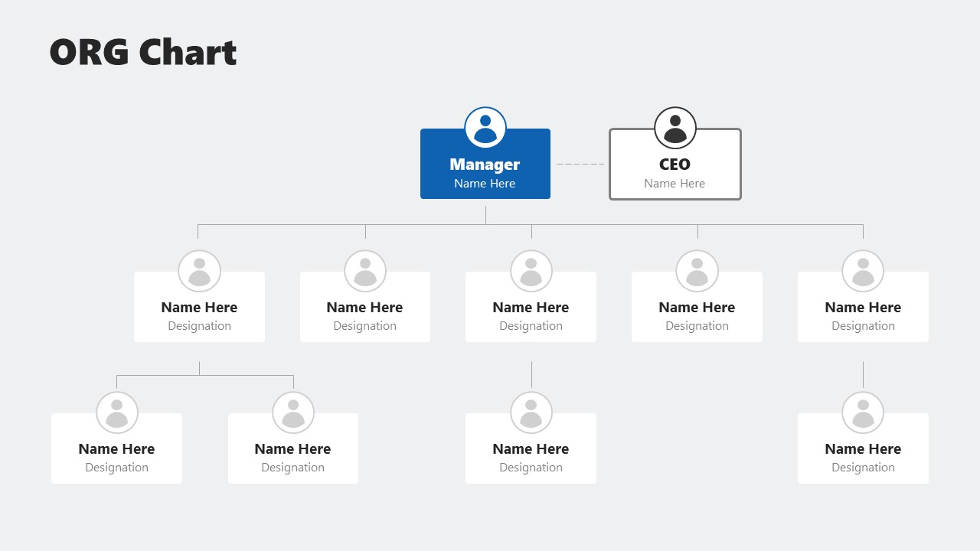This screenshot has height=551, width=980.
Task: Select avatar icon of second middle-row employee
Action: coord(365,271)
